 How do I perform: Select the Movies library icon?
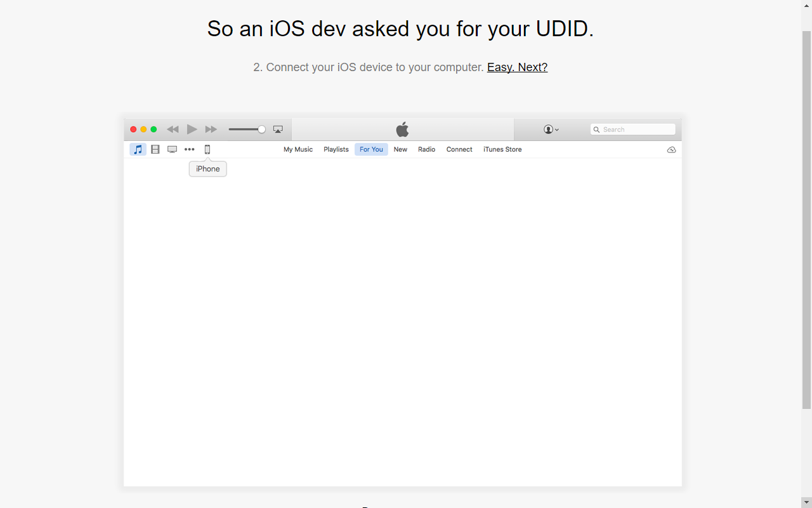point(155,149)
